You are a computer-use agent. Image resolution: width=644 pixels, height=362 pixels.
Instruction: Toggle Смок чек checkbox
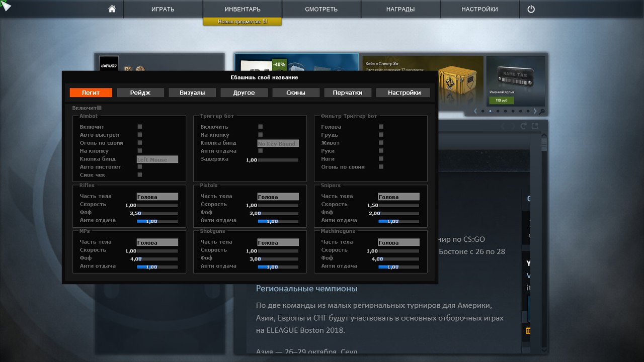[140, 175]
